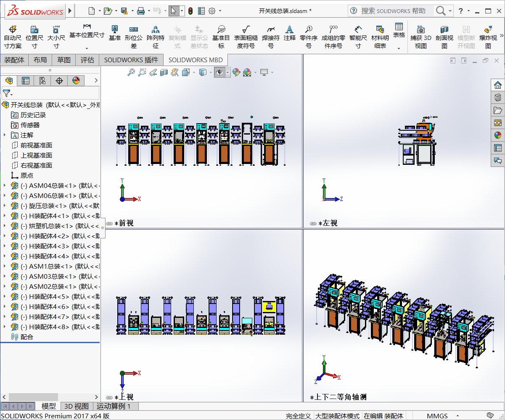Screen dimensions: 505x420
Task: Open the DimXpertManager crosshair tab icon
Action: click(x=59, y=81)
